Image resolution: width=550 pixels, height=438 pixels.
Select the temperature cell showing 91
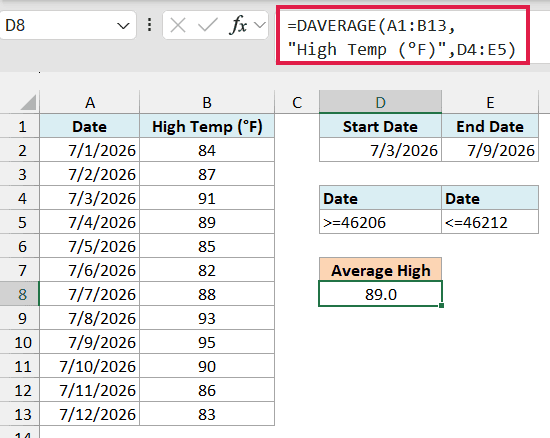coord(207,198)
